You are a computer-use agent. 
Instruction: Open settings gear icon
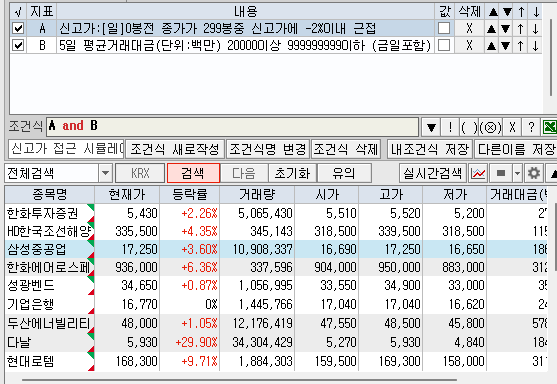pyautogui.click(x=534, y=173)
